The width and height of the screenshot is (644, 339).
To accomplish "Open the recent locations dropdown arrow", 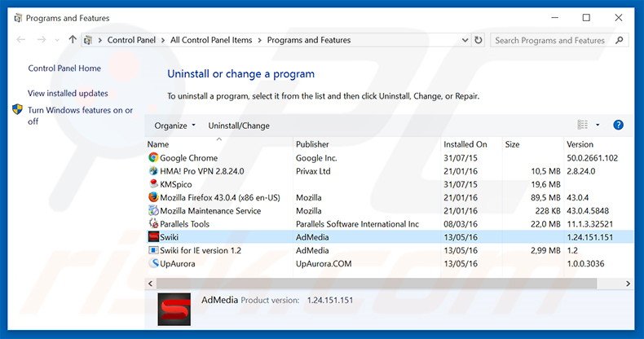I will 57,40.
